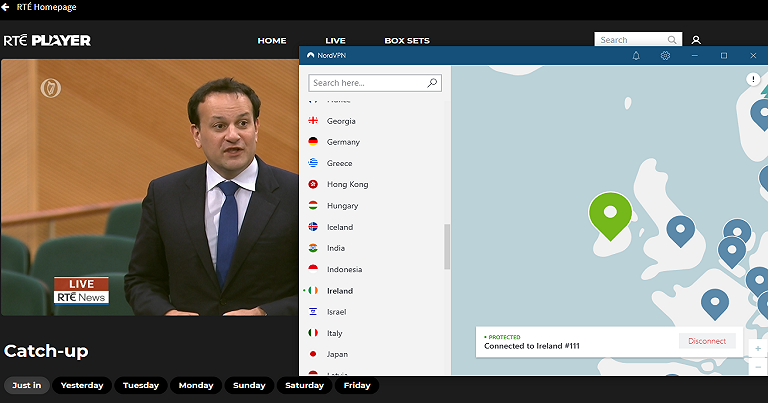Zoom in the NordVPN map with plus
This screenshot has height=403, width=768.
coord(758,349)
